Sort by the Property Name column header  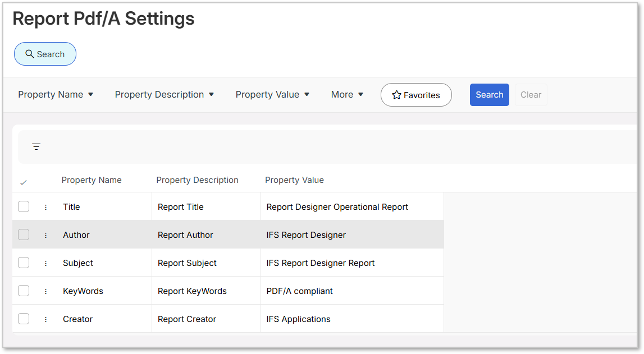pyautogui.click(x=92, y=180)
